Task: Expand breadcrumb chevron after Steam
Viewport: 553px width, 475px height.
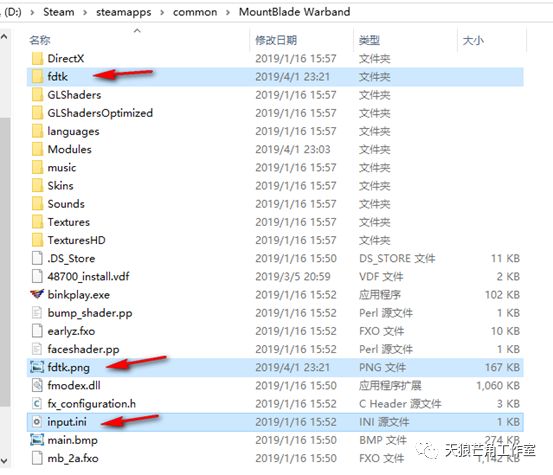Action: 85,12
